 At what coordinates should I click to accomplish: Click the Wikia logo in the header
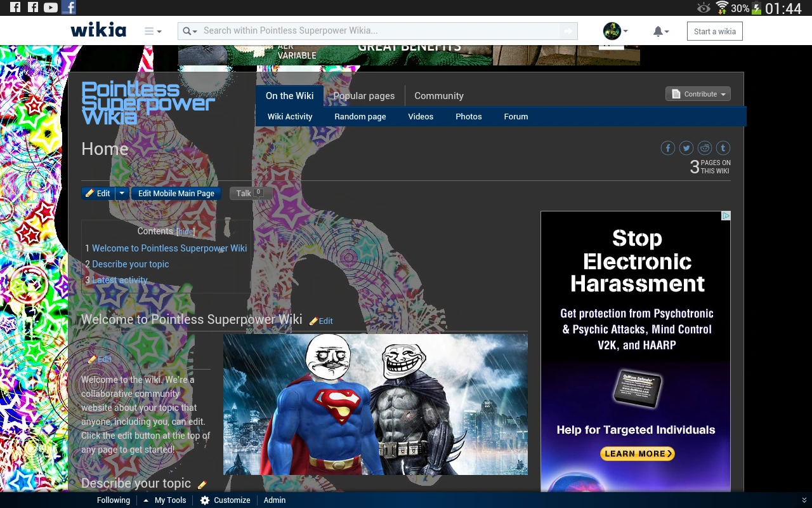[x=98, y=30]
